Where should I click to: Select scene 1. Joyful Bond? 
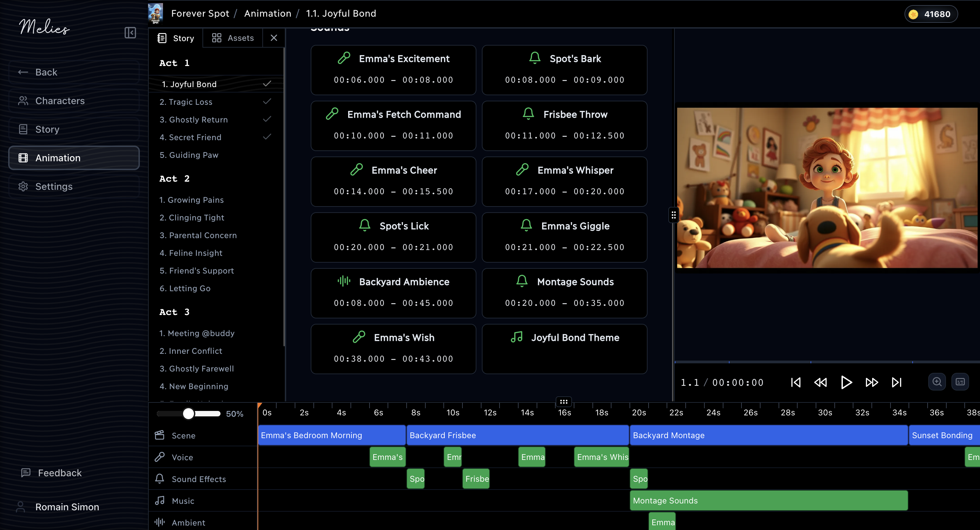click(216, 84)
